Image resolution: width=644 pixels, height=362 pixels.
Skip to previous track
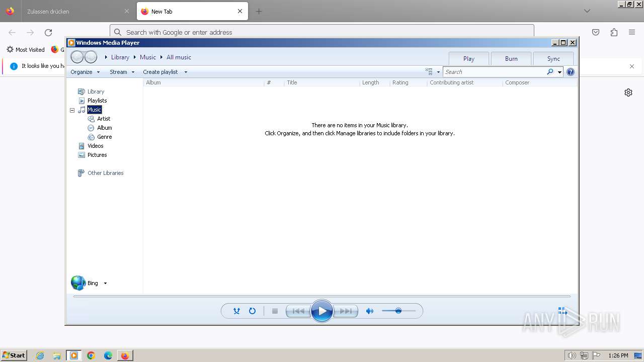pyautogui.click(x=298, y=311)
